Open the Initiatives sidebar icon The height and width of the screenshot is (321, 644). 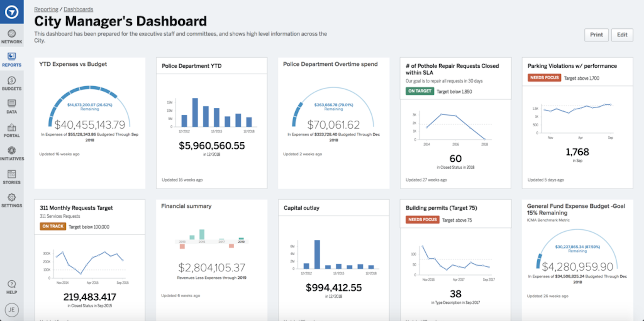[12, 151]
